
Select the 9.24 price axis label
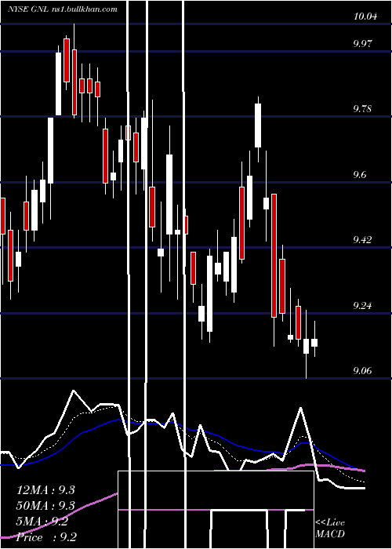[x=363, y=306]
